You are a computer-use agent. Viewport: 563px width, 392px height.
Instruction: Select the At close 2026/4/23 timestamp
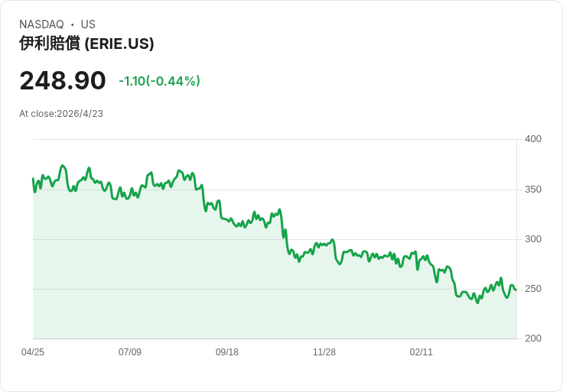[x=61, y=114]
